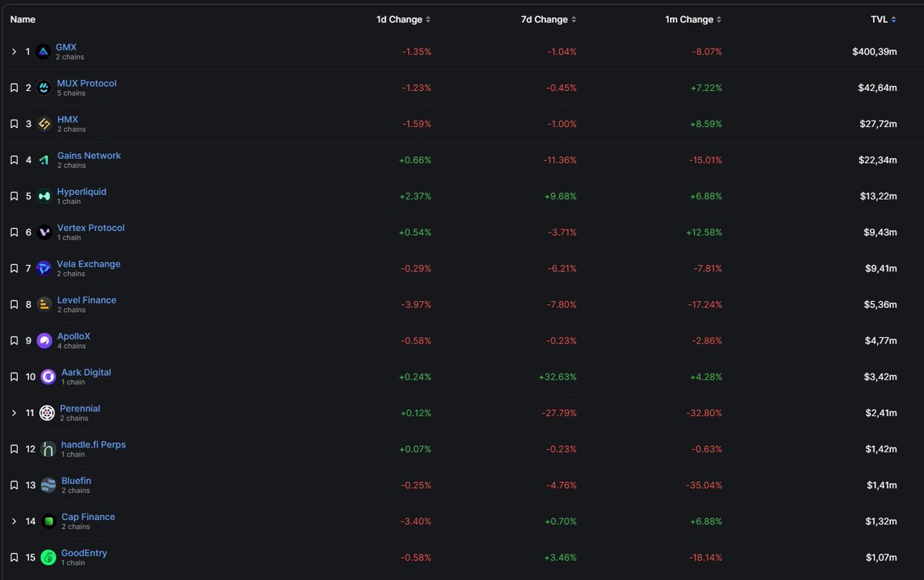924x580 pixels.
Task: Click the Name column header
Action: click(x=23, y=19)
